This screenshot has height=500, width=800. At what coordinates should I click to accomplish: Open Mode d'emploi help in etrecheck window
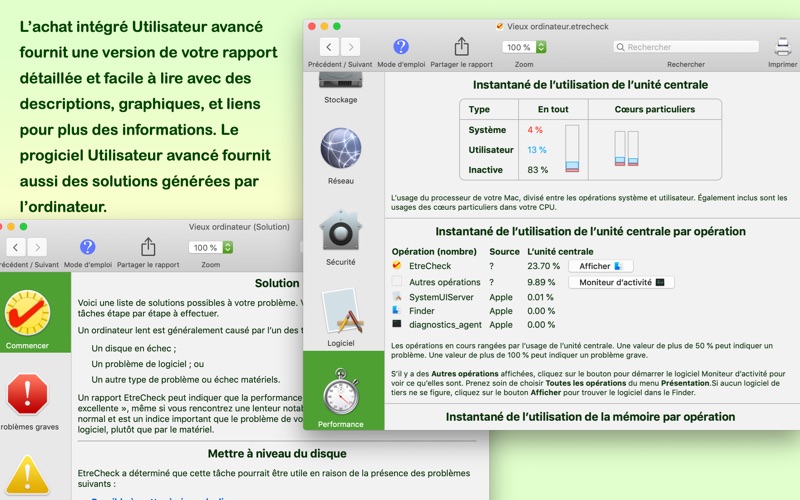click(x=401, y=46)
